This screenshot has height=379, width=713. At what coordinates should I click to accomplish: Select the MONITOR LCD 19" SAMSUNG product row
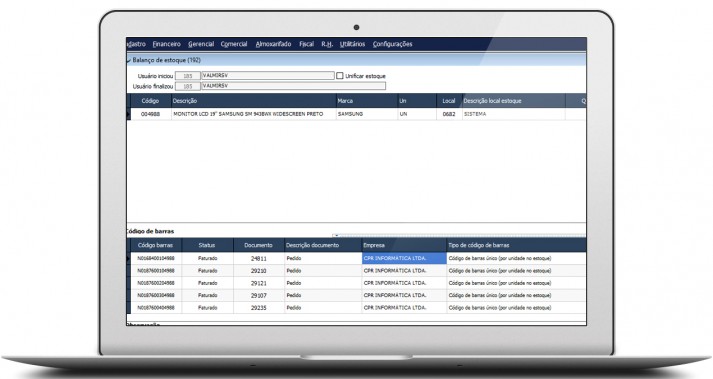(356, 114)
